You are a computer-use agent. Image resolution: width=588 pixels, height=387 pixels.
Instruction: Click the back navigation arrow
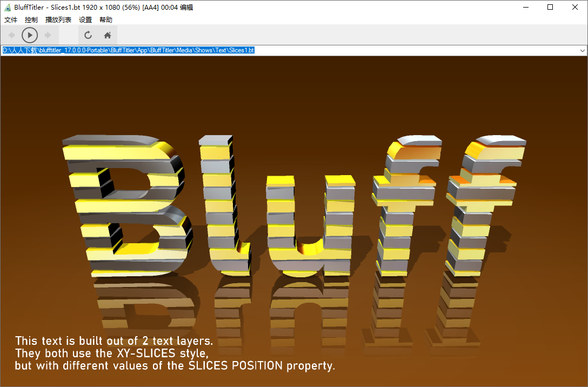(11, 35)
